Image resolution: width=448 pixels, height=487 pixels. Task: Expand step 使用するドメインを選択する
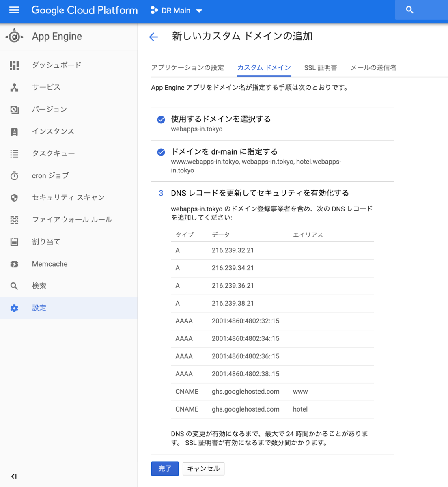click(221, 119)
